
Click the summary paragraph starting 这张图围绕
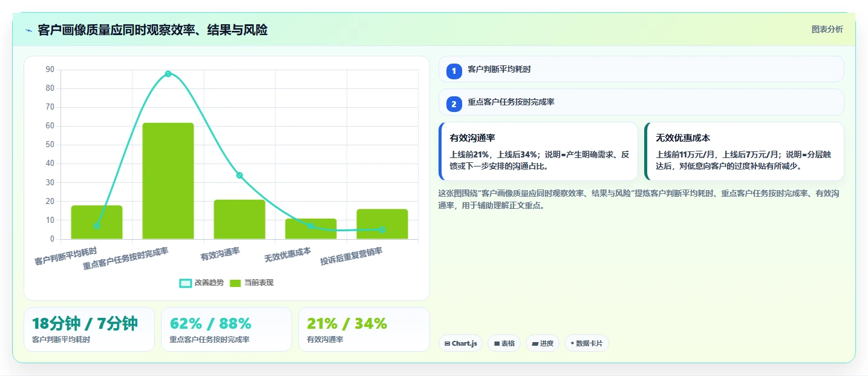[638, 199]
